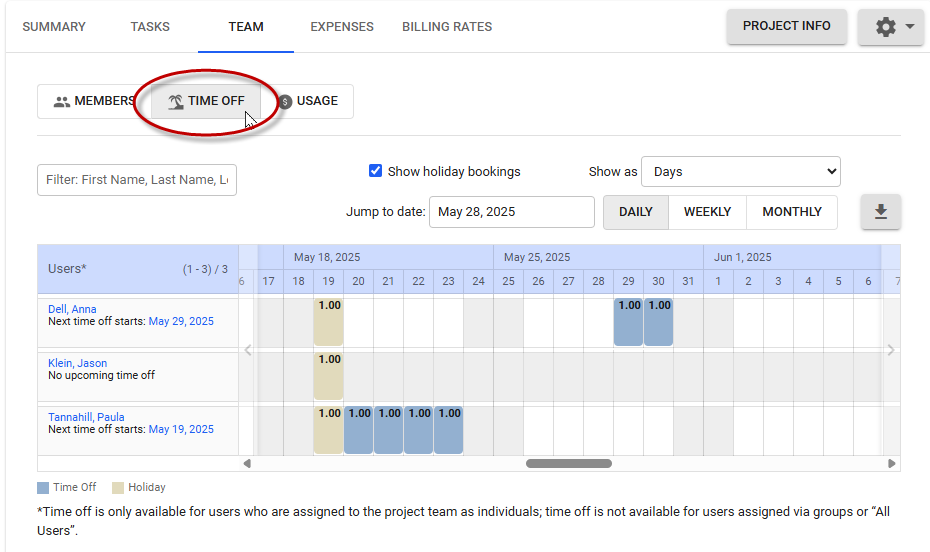This screenshot has height=552, width=930.
Task: Click the name filter input field
Action: (137, 180)
